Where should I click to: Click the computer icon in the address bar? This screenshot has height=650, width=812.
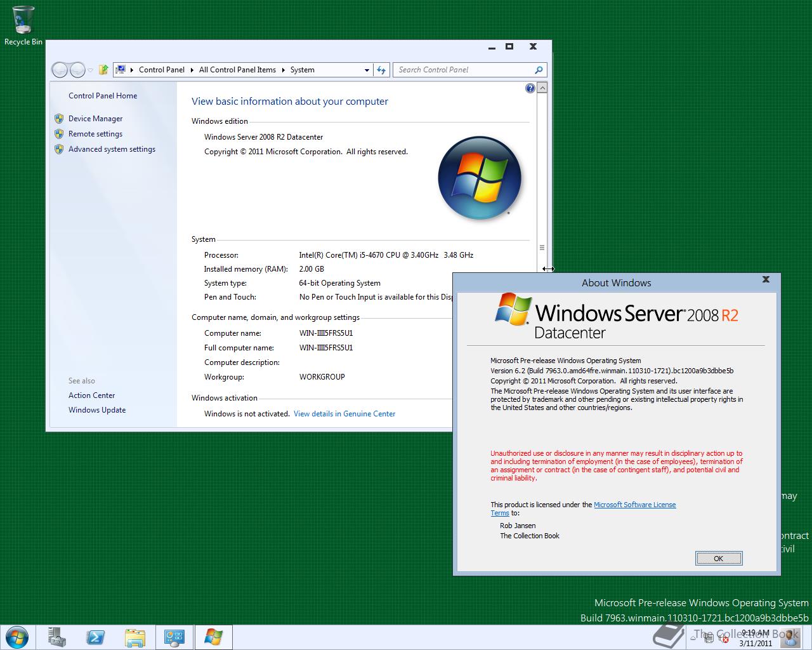click(x=121, y=70)
